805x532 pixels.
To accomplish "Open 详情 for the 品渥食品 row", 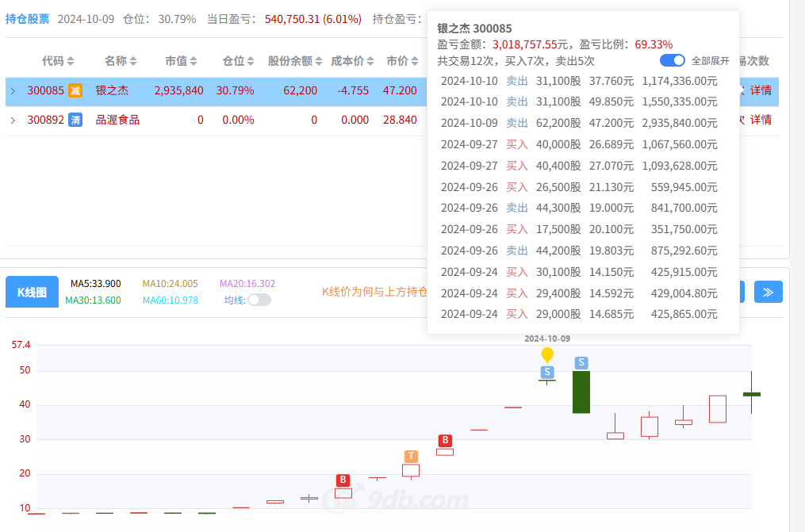I will [x=761, y=120].
